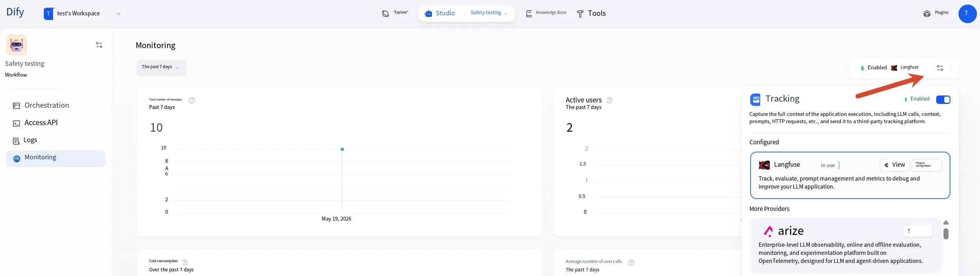980x276 pixels.
Task: Click the Dify logo
Action: (x=15, y=12)
